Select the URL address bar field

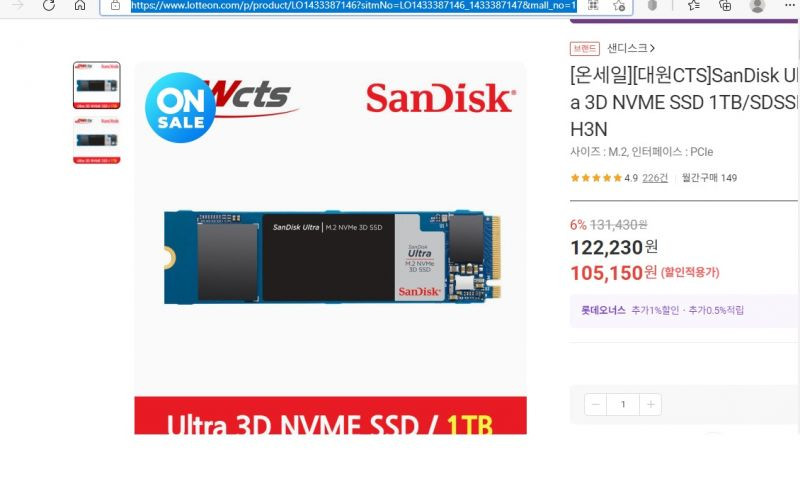[x=354, y=6]
